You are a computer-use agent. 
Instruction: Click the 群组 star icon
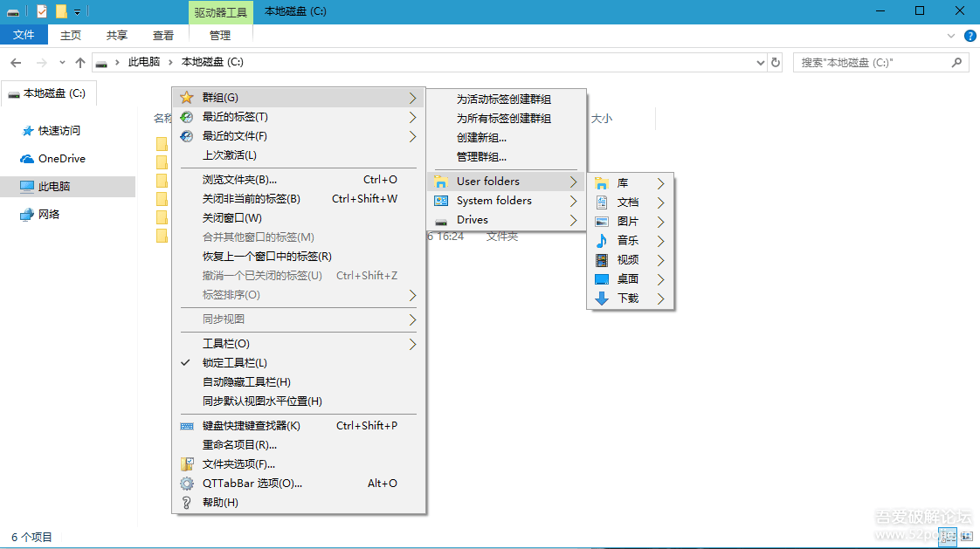click(x=186, y=98)
